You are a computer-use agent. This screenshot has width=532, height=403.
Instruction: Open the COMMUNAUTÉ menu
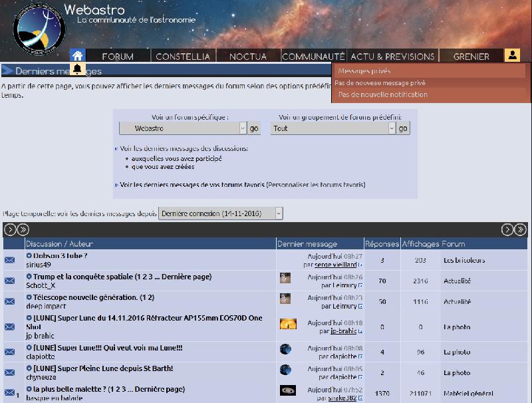[x=313, y=57]
